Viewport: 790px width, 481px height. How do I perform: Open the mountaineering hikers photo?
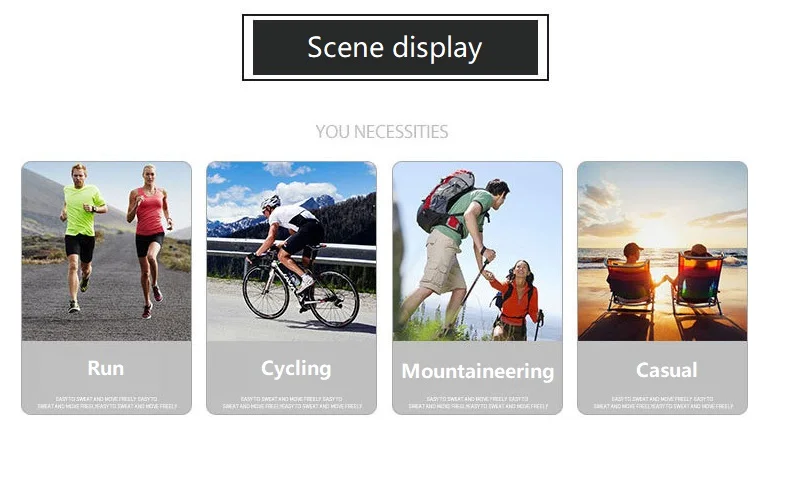[x=477, y=251]
